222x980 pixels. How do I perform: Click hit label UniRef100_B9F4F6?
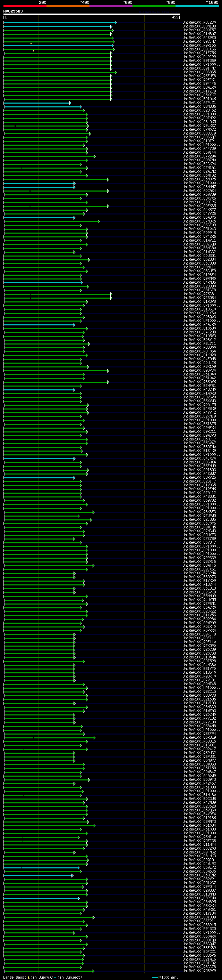click(x=199, y=84)
